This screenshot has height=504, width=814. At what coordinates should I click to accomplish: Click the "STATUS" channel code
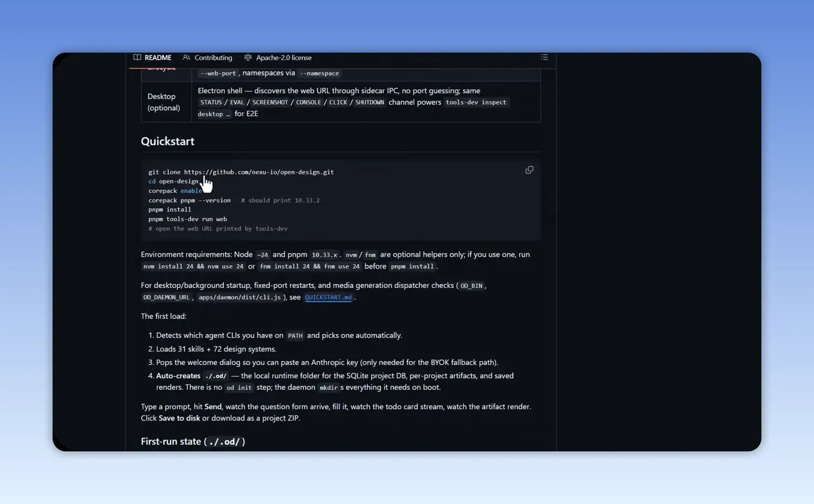[x=211, y=102]
